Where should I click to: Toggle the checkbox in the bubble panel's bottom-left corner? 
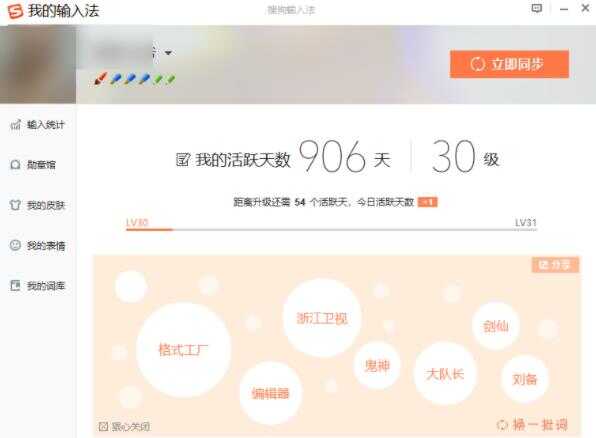[x=103, y=427]
